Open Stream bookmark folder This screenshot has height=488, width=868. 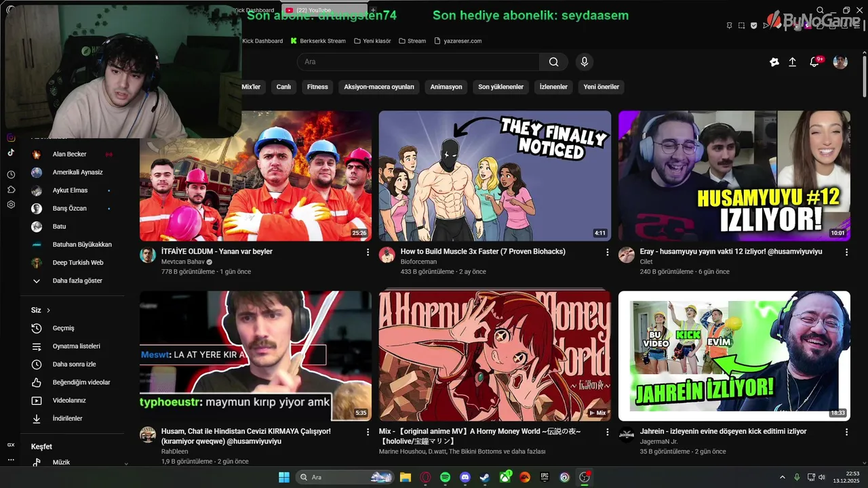point(412,41)
